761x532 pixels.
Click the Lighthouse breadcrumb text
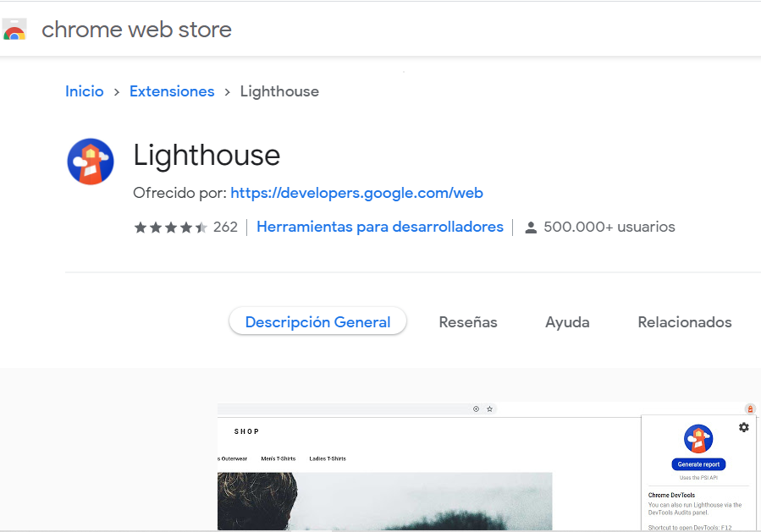point(279,91)
